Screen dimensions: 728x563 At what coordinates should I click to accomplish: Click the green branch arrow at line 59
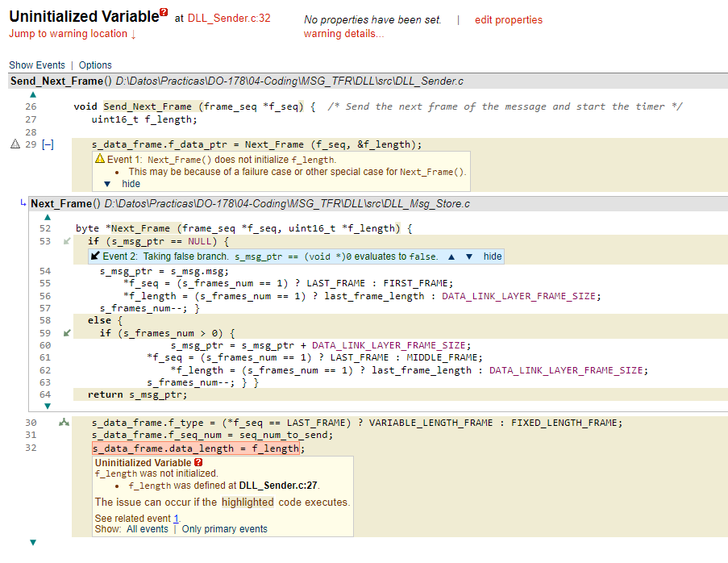click(x=67, y=333)
